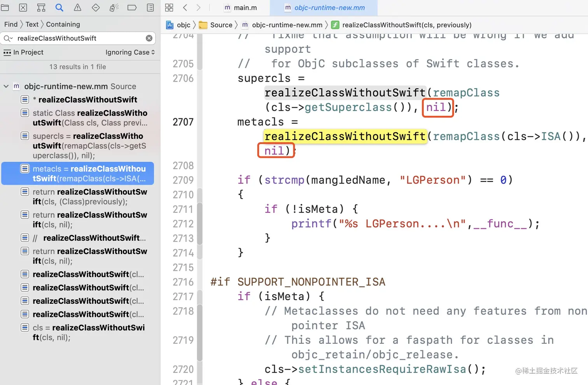Viewport: 588px width, 385px height.
Task: Switch to the main.m tab
Action: tap(241, 8)
